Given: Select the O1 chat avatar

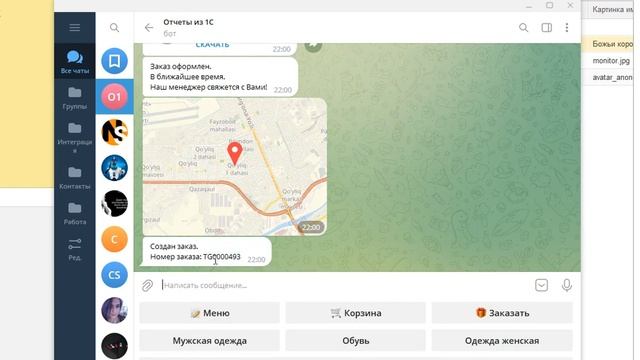Looking at the screenshot, I should click(x=114, y=96).
